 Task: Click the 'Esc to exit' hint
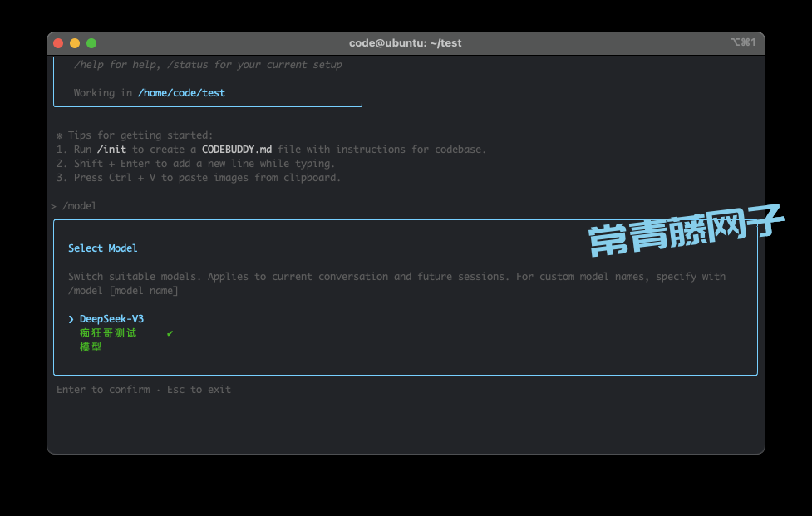click(x=199, y=390)
